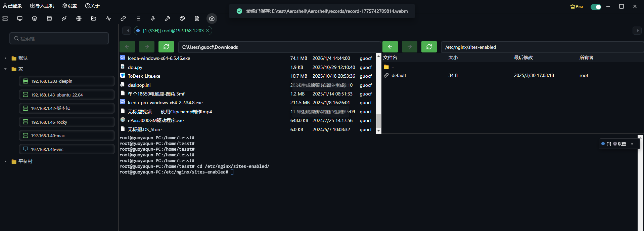Click the activity pulse monitor icon
644x231 pixels.
coord(108,18)
